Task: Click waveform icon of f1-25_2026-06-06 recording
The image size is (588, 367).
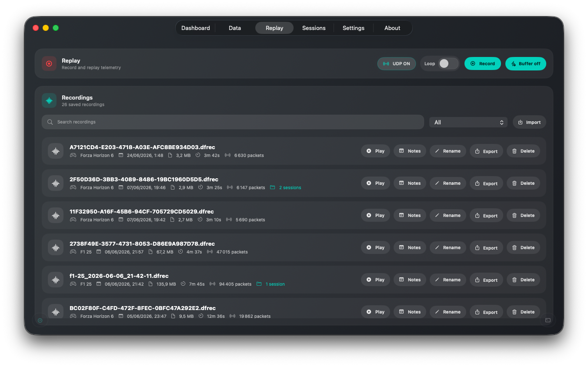Action: click(x=56, y=280)
